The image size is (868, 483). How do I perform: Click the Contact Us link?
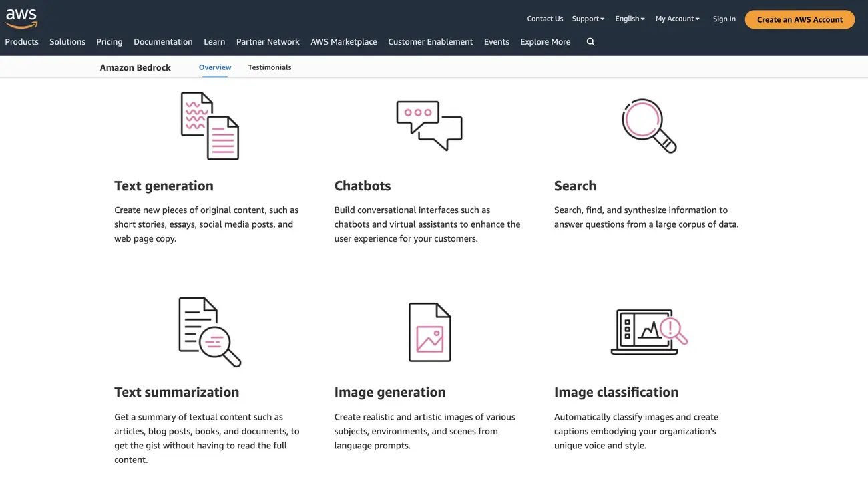545,19
